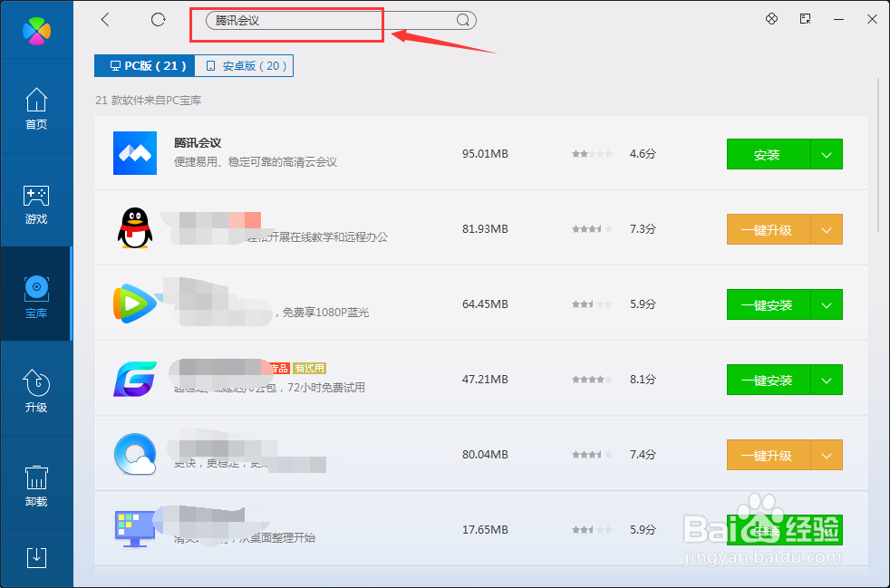Viewport: 890px width, 588px height.
Task: Go back with the left arrow
Action: point(105,20)
